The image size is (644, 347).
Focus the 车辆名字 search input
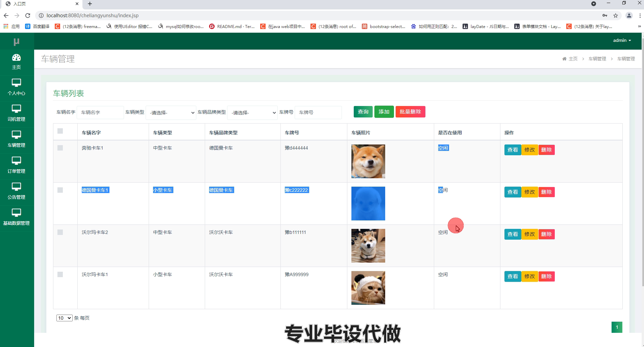tap(100, 112)
